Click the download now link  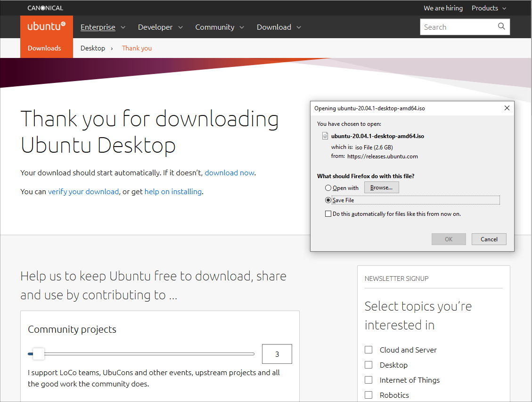(229, 172)
